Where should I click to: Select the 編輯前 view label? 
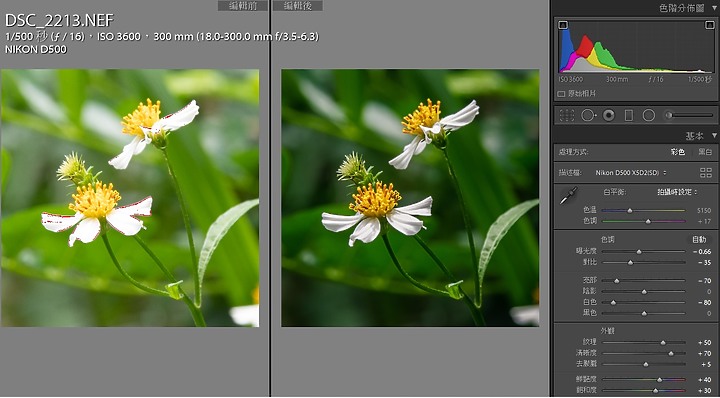(x=242, y=6)
